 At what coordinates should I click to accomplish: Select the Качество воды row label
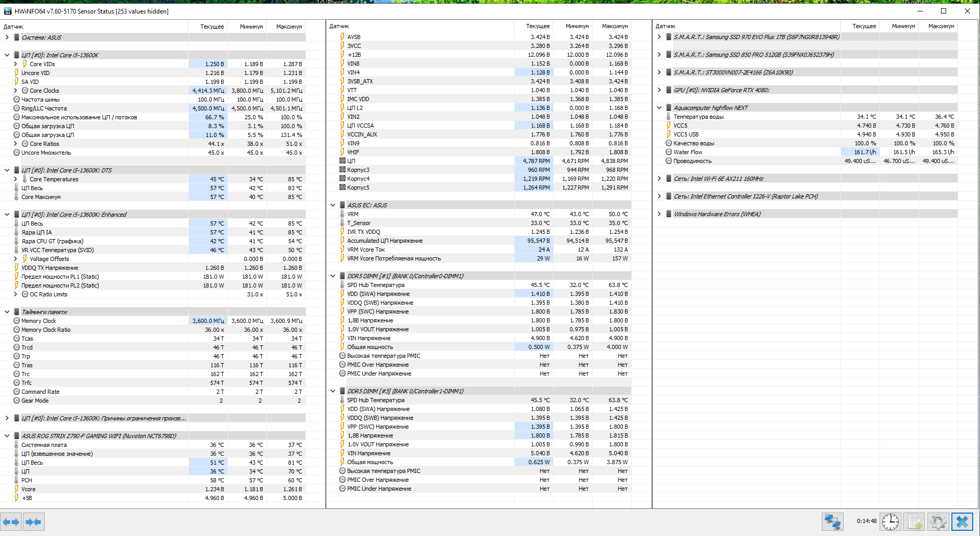(x=694, y=143)
